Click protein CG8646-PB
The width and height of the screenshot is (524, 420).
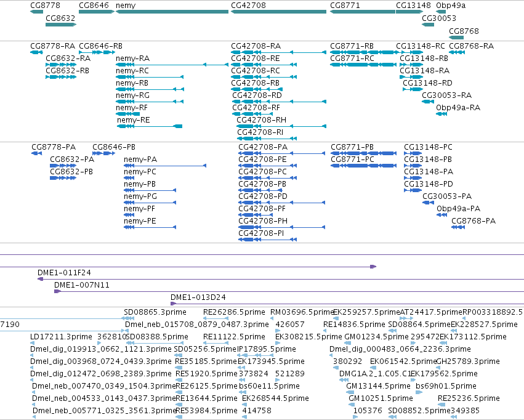click(103, 153)
